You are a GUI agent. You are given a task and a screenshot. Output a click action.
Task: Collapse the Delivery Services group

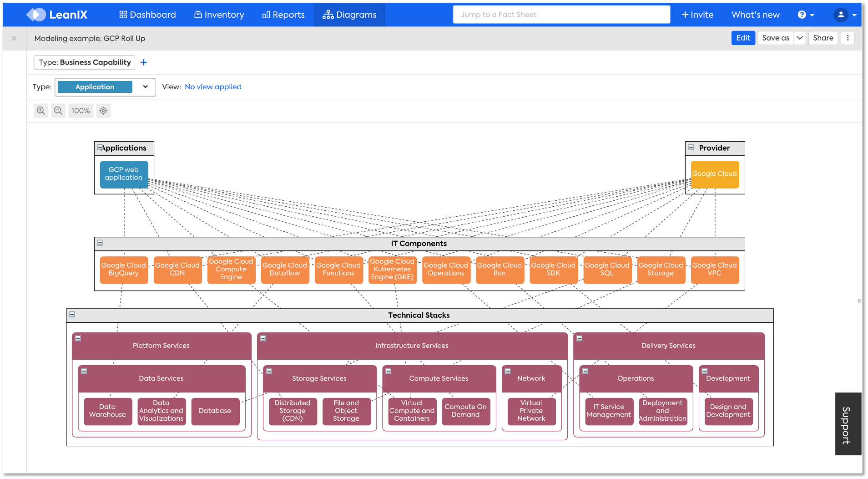pos(580,338)
